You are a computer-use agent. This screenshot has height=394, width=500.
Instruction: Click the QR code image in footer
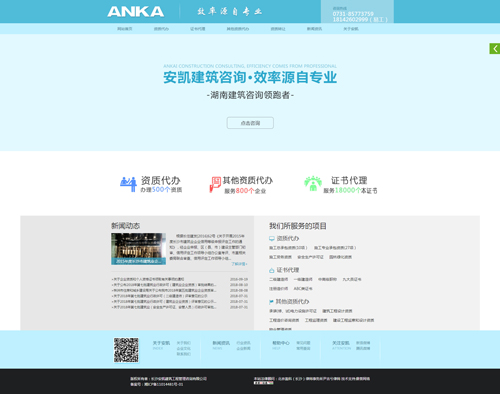point(126,350)
